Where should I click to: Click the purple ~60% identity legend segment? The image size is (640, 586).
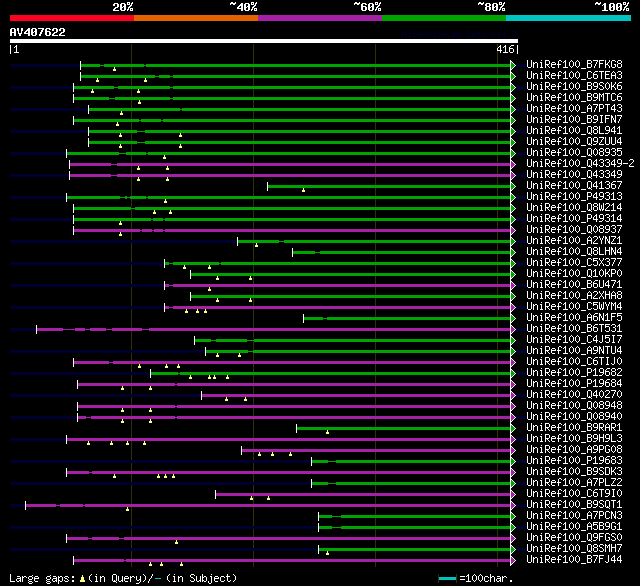click(320, 18)
